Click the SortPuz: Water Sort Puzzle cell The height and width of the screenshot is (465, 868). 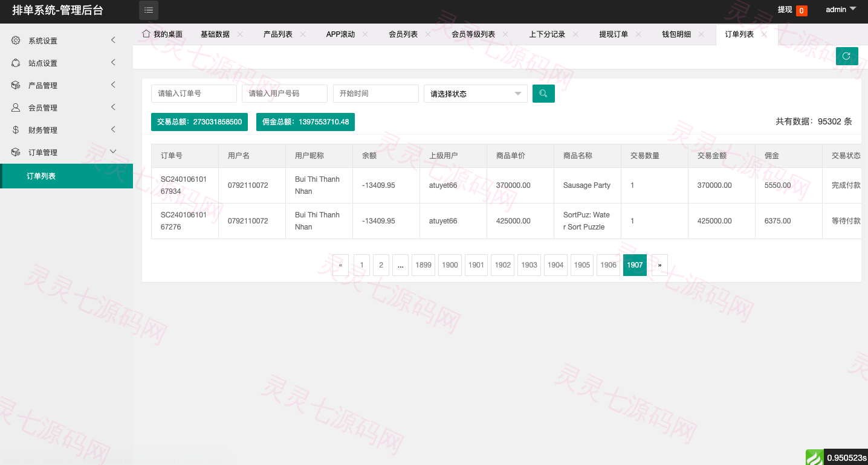coord(587,221)
